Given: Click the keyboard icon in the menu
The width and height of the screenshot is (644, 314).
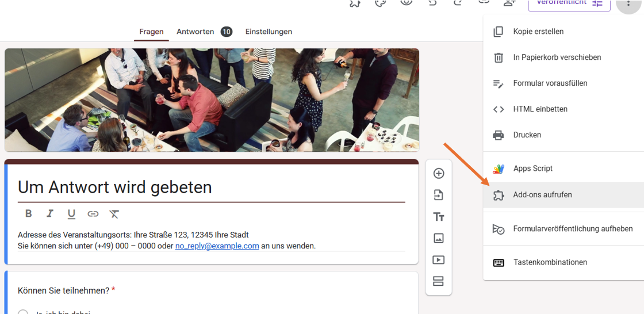Looking at the screenshot, I should 499,262.
